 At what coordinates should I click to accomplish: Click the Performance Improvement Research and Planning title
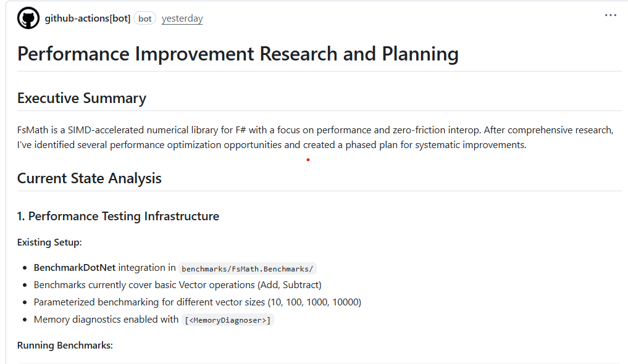(x=238, y=54)
